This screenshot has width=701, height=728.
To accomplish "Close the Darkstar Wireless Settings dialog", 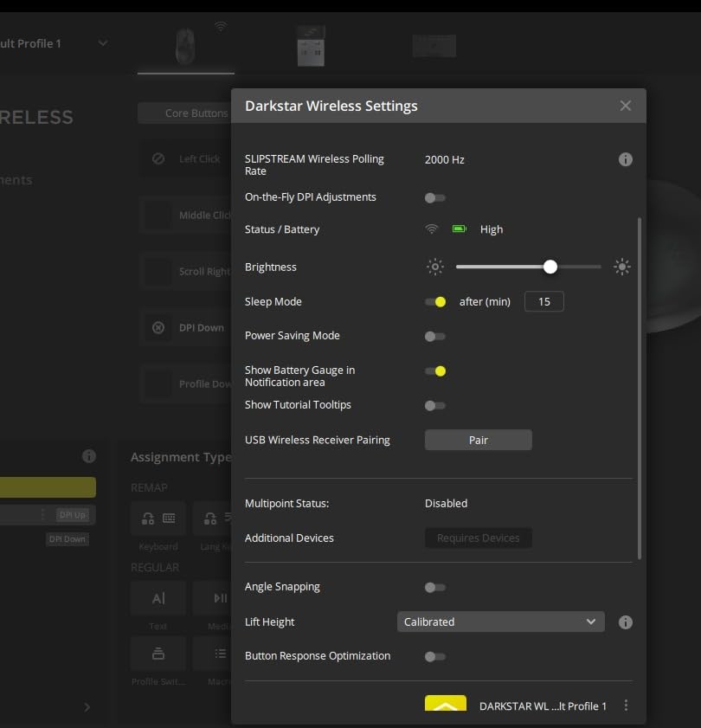I will (626, 106).
